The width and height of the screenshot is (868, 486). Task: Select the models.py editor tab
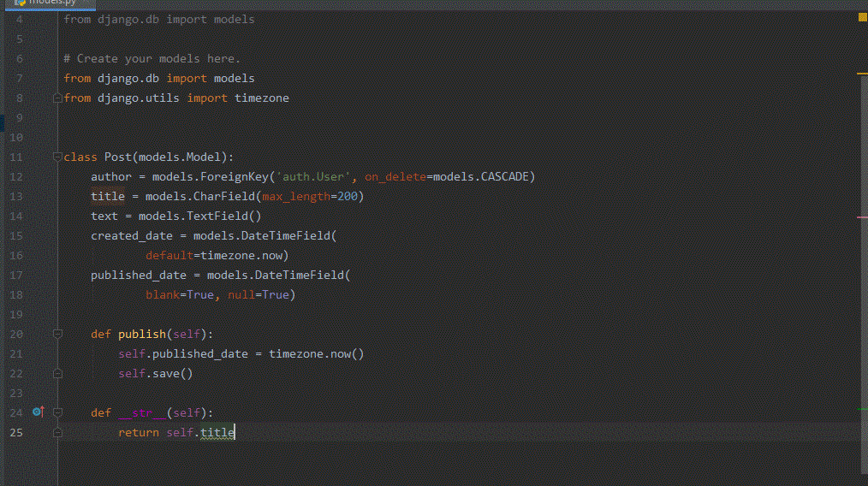pos(50,3)
